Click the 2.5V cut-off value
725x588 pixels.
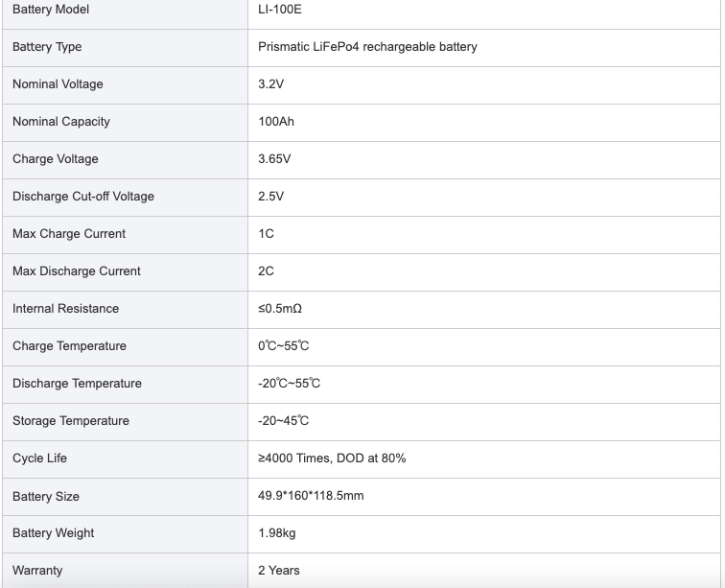pyautogui.click(x=271, y=197)
